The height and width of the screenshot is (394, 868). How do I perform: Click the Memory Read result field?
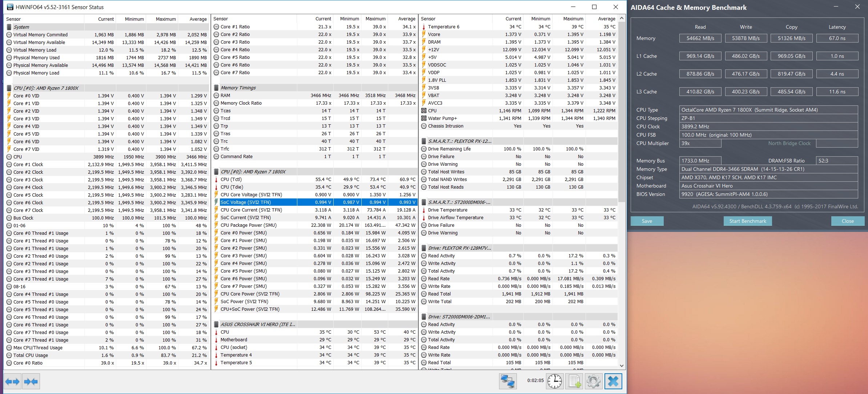(x=700, y=38)
